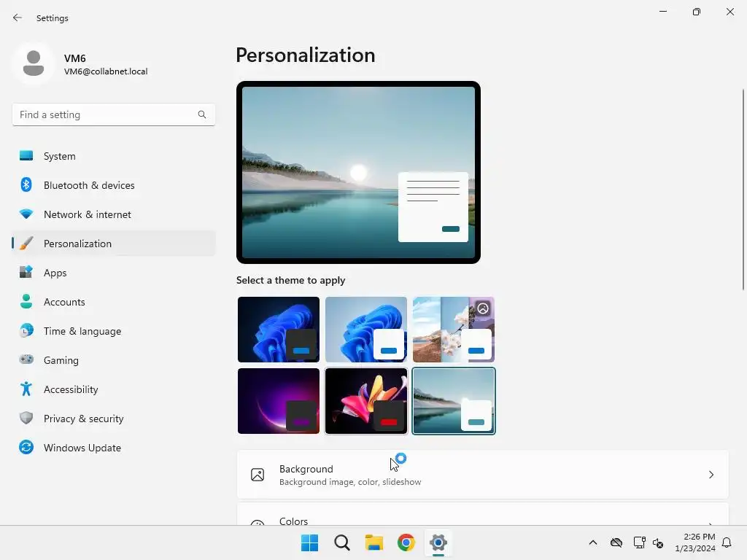
Task: Go to Accessibility settings
Action: (114, 389)
